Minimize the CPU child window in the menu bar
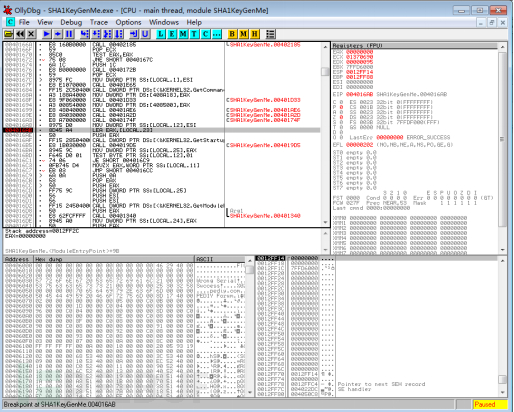This screenshot has width=514, height=412. tap(480, 23)
